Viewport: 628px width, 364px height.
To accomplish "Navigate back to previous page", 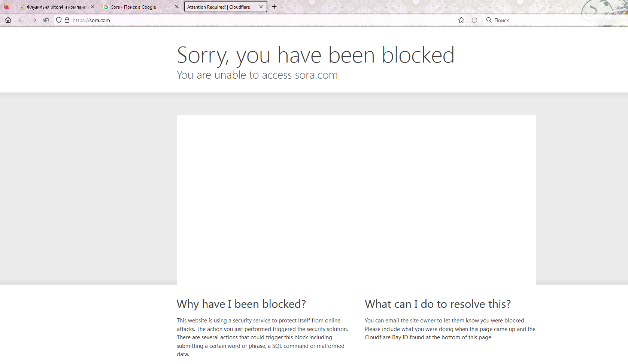I will pos(21,20).
